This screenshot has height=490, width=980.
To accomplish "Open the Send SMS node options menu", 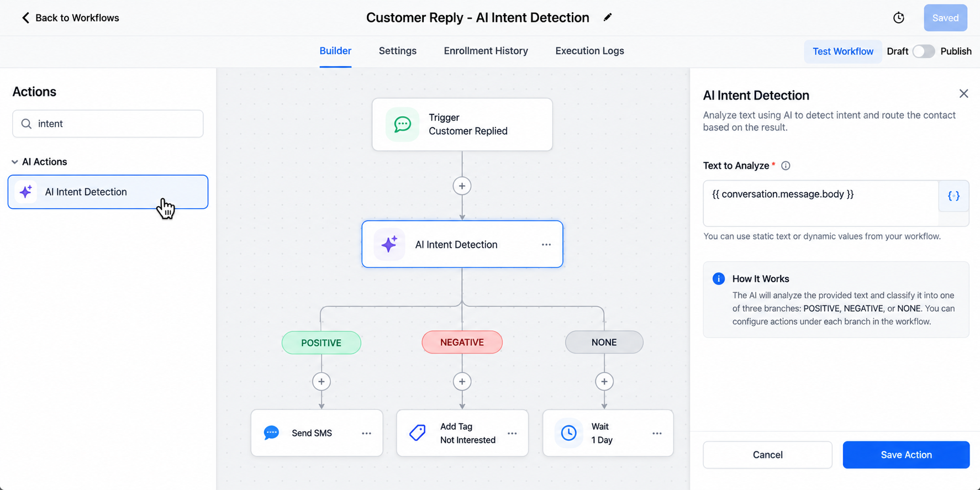I will tap(366, 434).
